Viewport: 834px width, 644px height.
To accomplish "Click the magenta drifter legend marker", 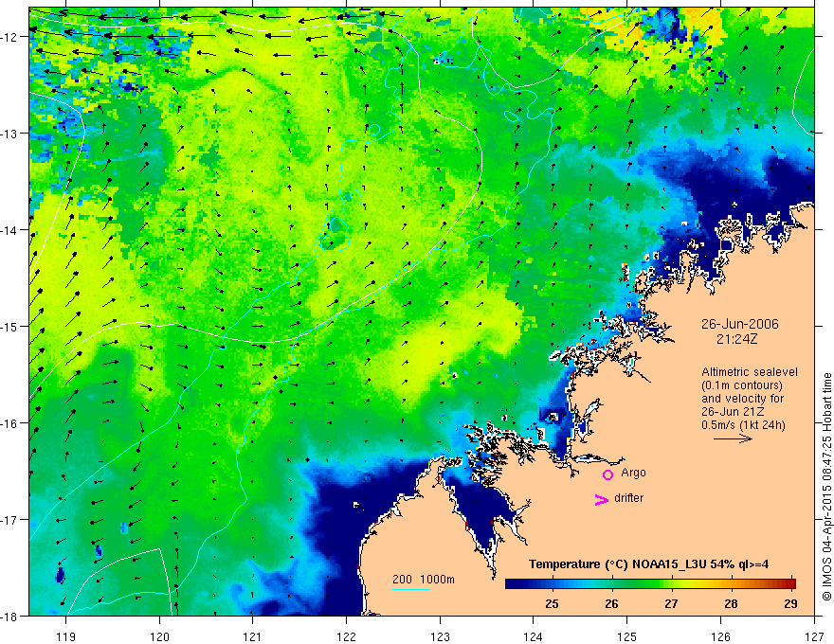I will (x=602, y=499).
